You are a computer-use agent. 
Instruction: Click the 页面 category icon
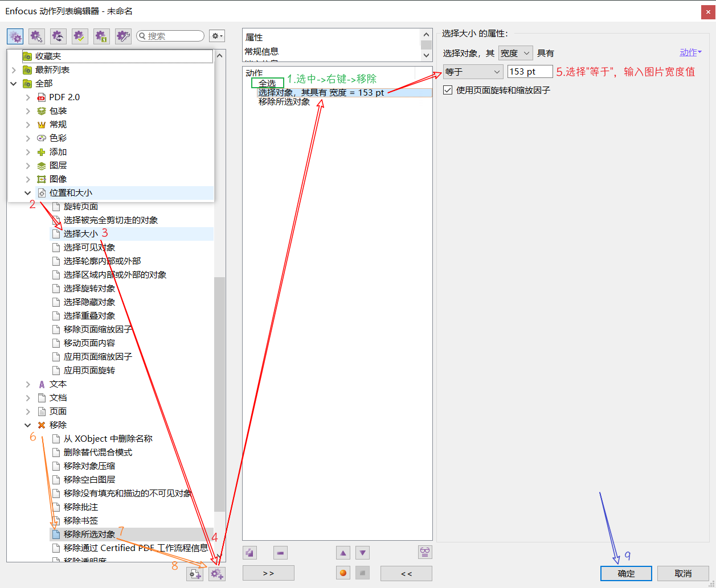pyautogui.click(x=42, y=412)
